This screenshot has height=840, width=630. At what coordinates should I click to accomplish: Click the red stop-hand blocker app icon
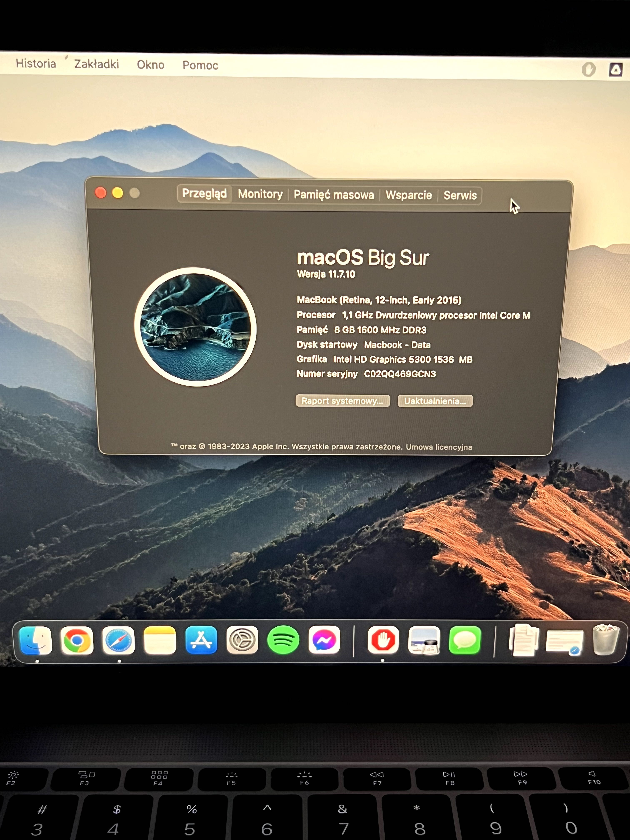[x=383, y=640]
